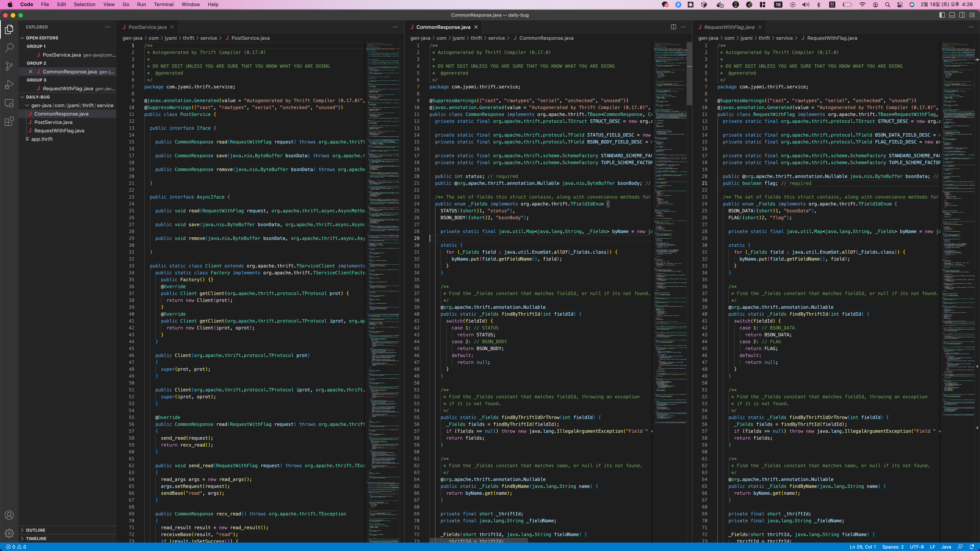Toggle the secondary side bar layout button
This screenshot has width=980, height=551.
[x=962, y=15]
